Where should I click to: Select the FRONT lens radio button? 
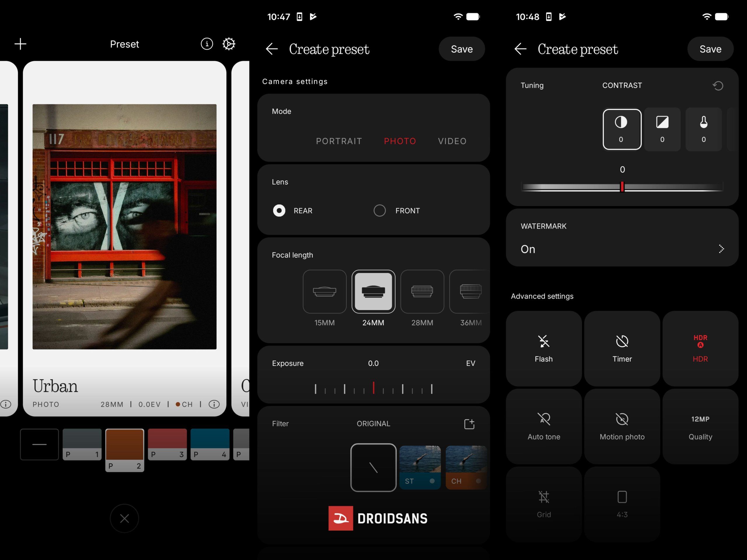pyautogui.click(x=380, y=211)
